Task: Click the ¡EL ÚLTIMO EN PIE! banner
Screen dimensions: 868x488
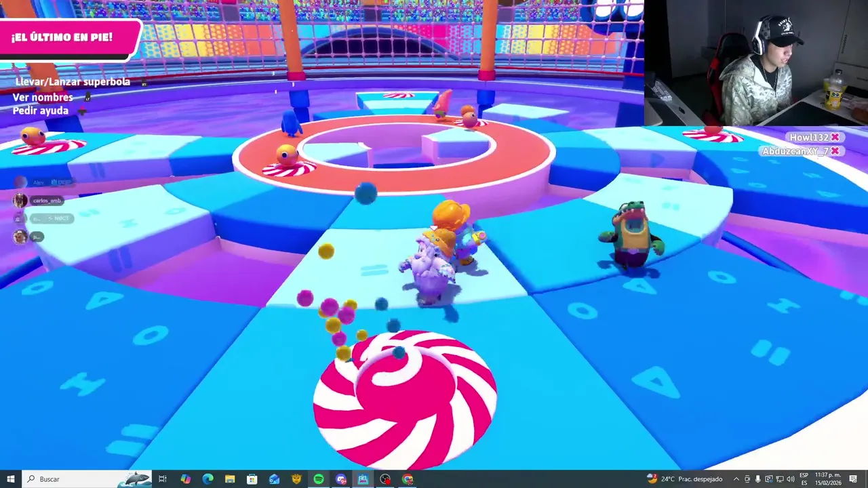Action: [62, 37]
